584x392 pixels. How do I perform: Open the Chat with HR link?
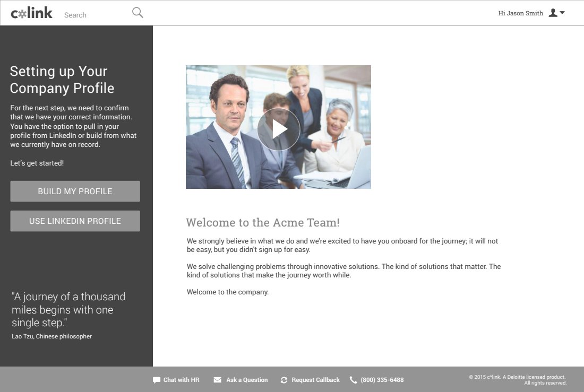[x=181, y=380]
